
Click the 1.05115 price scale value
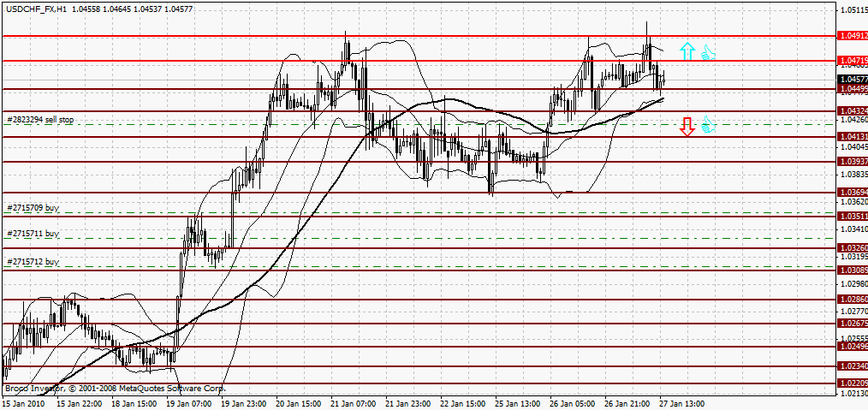[854, 10]
